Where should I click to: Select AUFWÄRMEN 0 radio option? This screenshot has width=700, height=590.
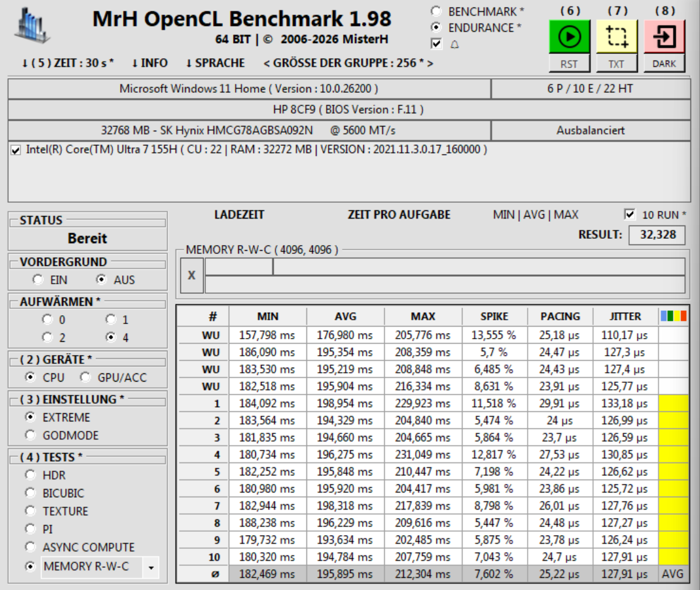click(x=47, y=319)
